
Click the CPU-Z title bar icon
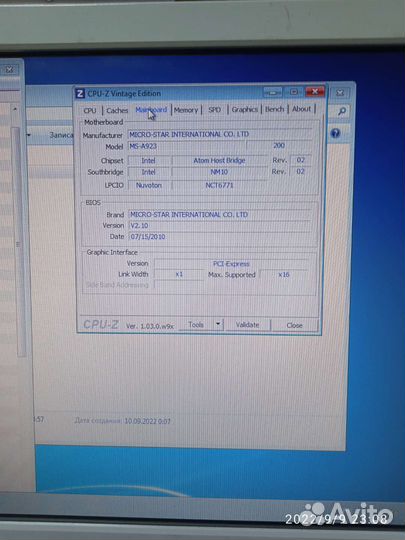pos(80,94)
